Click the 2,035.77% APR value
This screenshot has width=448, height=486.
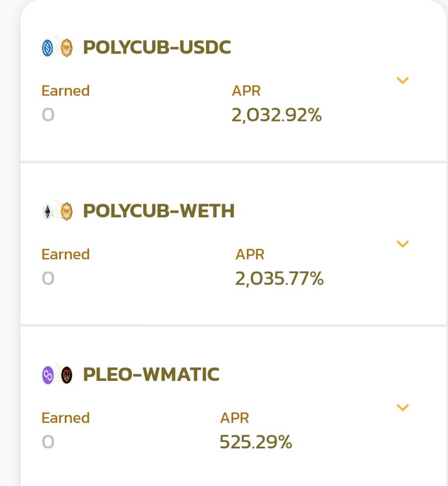279,278
